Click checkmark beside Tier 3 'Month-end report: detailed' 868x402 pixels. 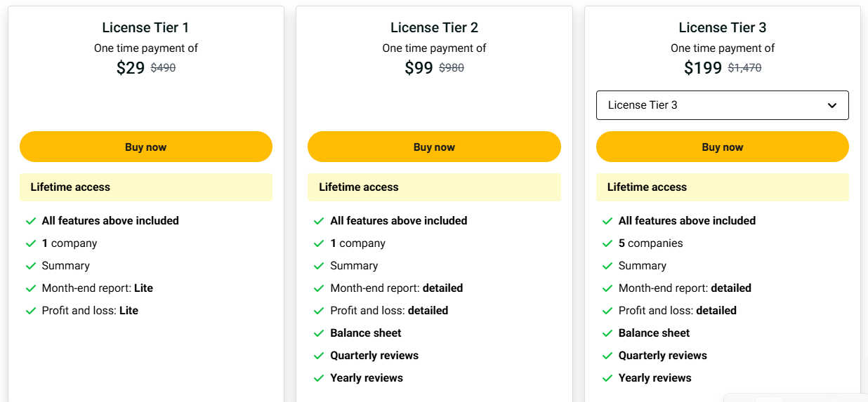(607, 288)
